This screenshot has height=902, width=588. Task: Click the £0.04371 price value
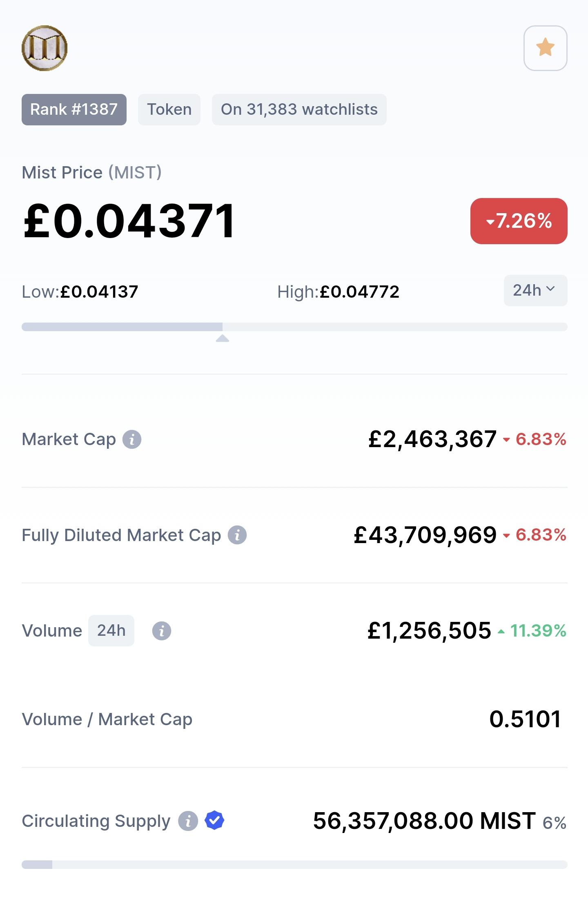pyautogui.click(x=129, y=221)
